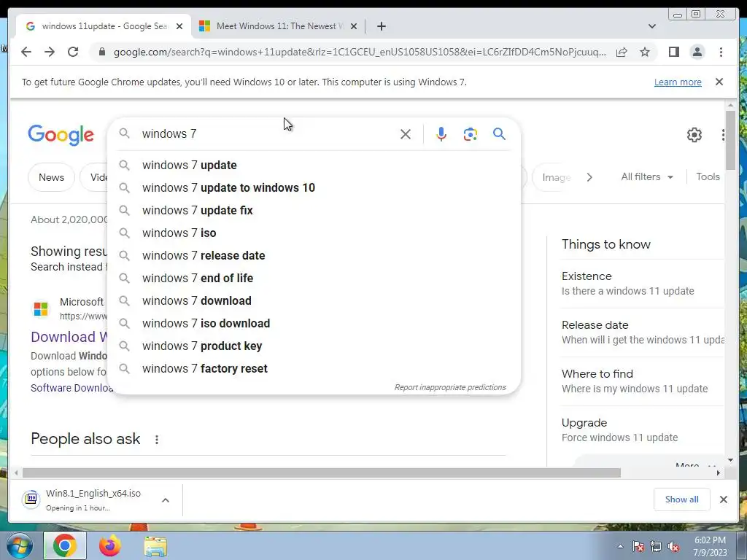Click the padlock site info icon

tap(102, 52)
